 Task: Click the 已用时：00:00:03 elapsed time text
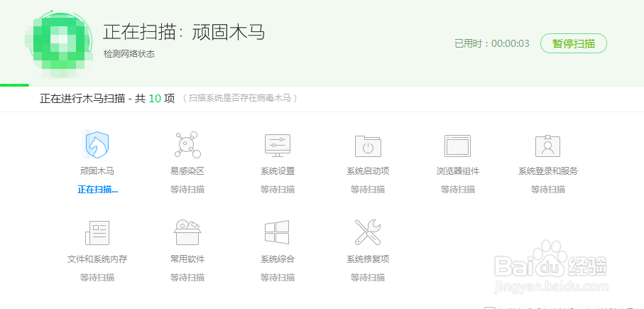492,43
